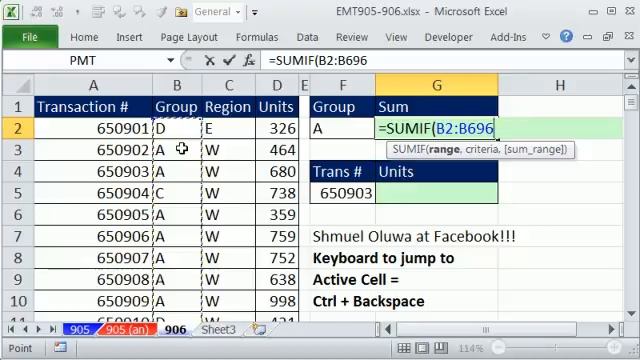Select row 2 header
Image resolution: width=640 pixels, height=360 pixels.
(18, 129)
